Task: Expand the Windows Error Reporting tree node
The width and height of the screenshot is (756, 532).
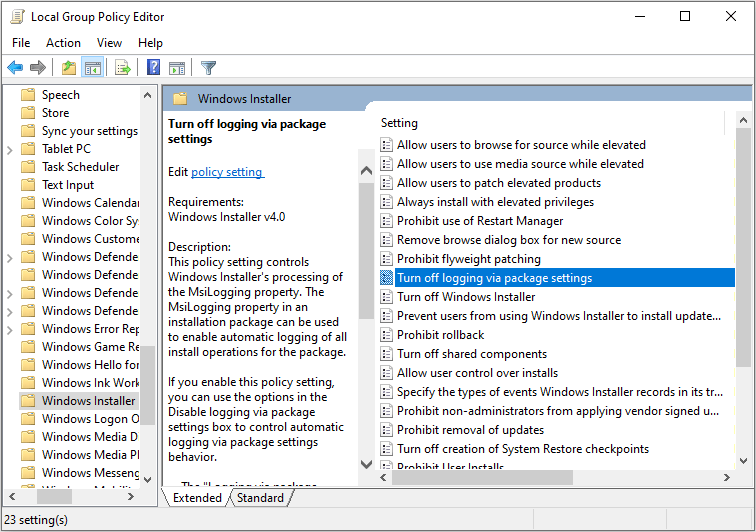Action: point(10,329)
